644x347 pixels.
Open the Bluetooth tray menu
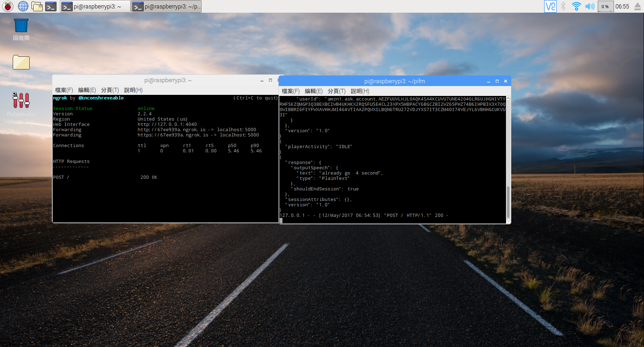coord(563,6)
